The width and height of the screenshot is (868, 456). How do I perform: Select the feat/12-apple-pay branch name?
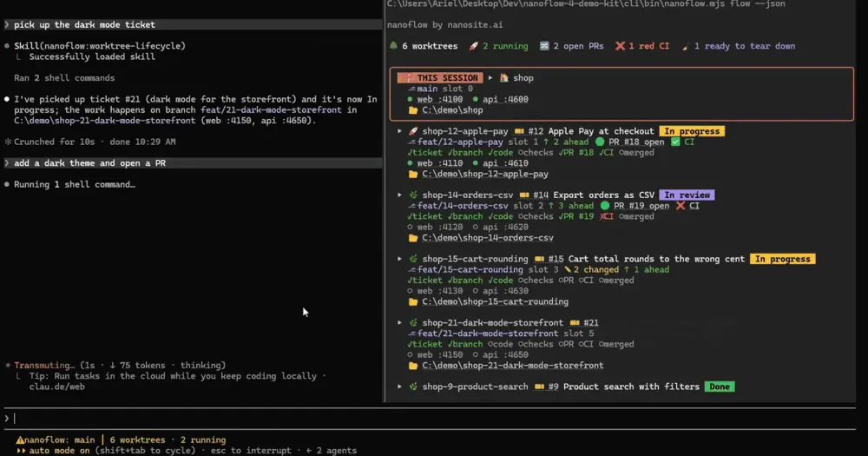pos(460,142)
